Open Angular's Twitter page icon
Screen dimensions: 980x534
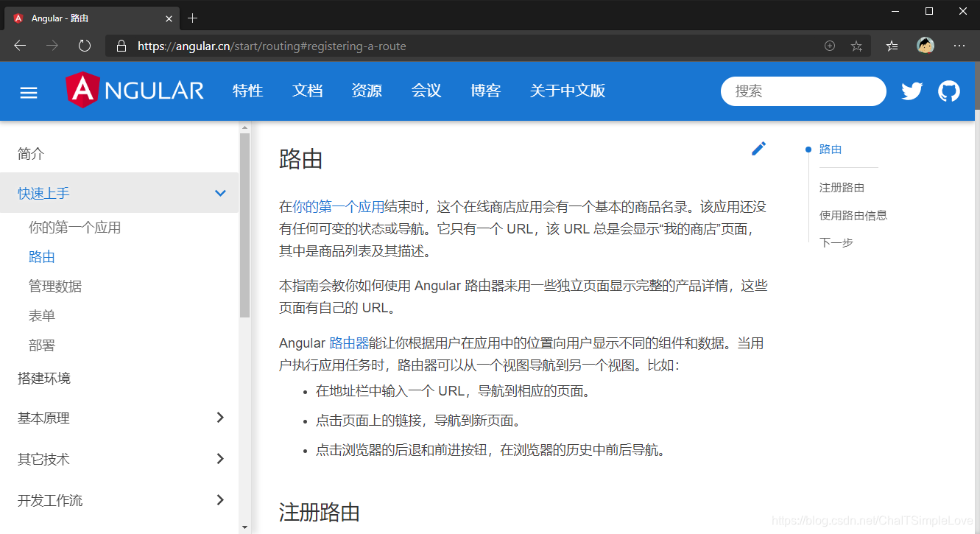pyautogui.click(x=912, y=91)
